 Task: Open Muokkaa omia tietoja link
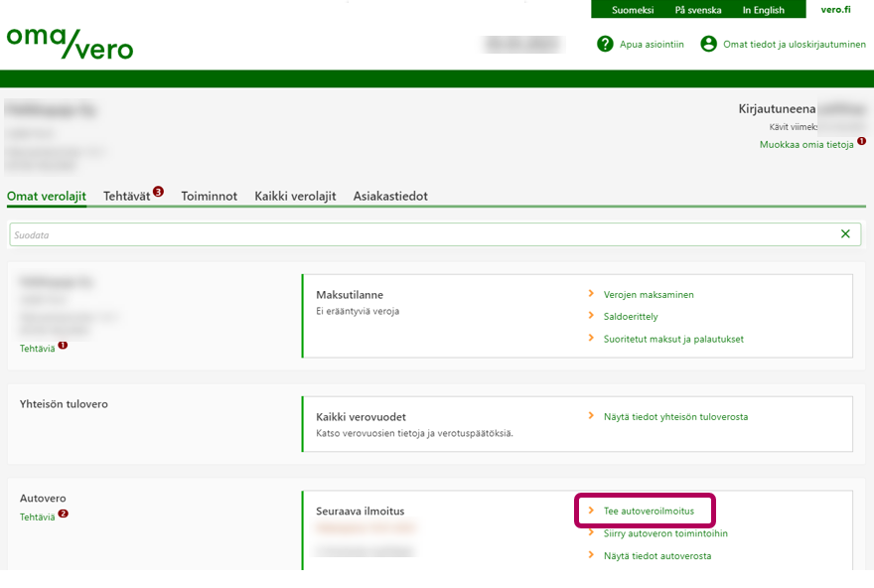[806, 144]
